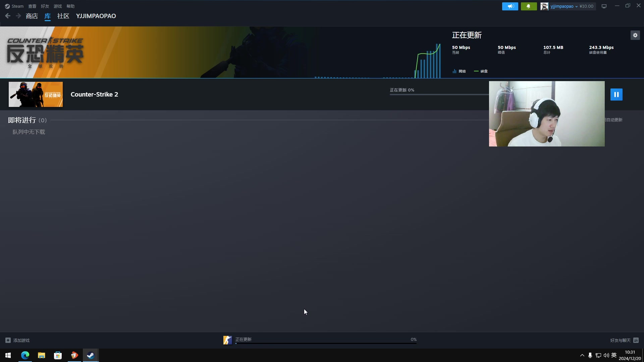Open Microsoft Store from taskbar

click(x=58, y=355)
